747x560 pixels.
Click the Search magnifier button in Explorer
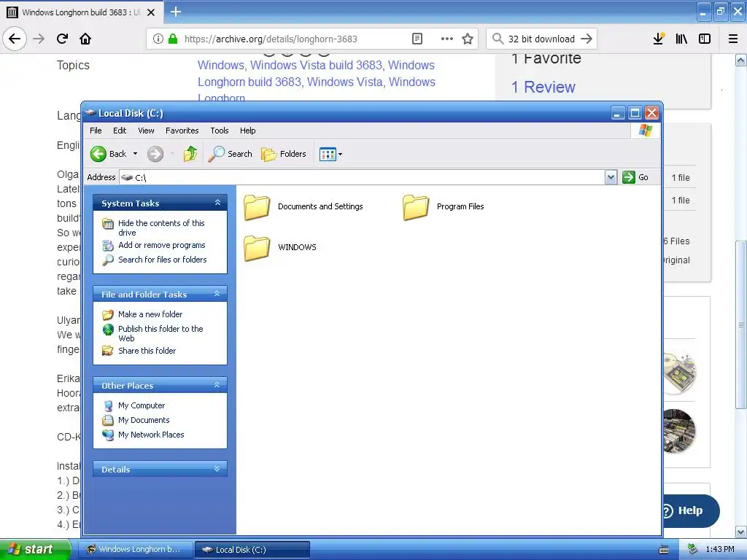click(231, 154)
